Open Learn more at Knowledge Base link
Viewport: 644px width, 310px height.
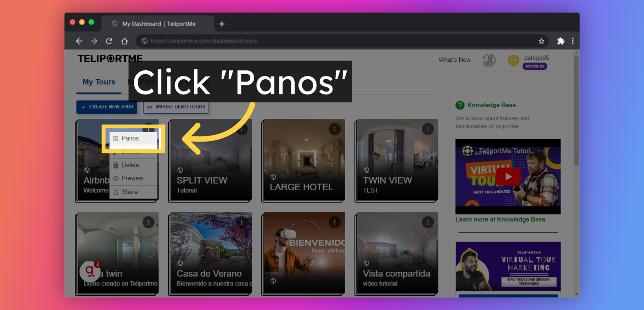(500, 219)
